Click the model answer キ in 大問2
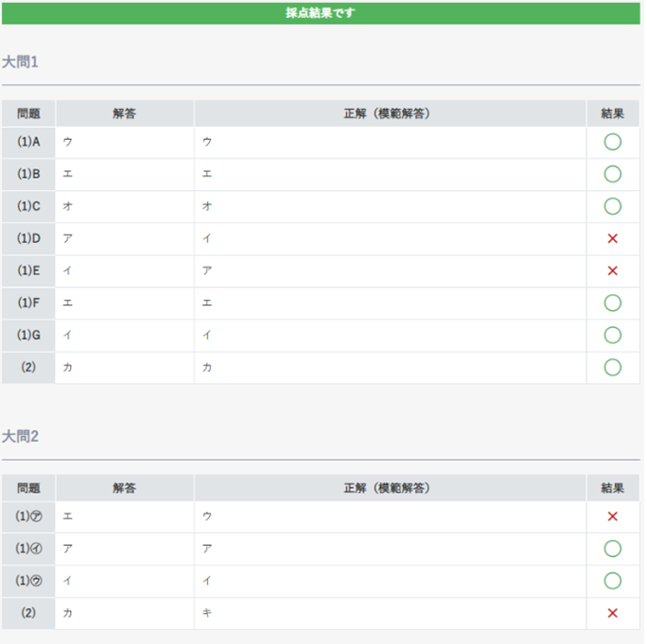Image resolution: width=647 pixels, height=644 pixels. [x=207, y=613]
